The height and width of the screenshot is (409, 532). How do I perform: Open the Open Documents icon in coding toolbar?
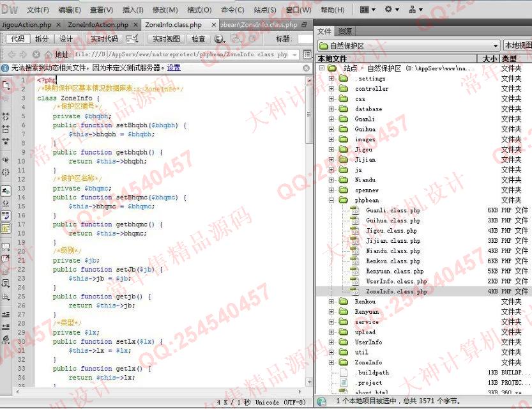point(6,85)
